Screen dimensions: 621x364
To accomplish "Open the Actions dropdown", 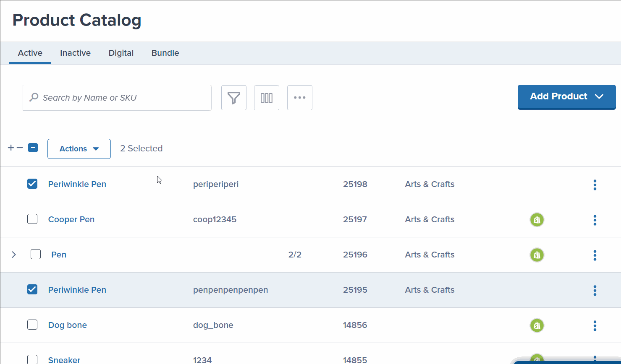I will [79, 148].
